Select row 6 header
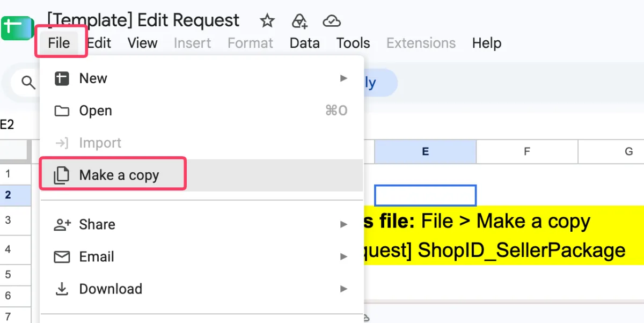This screenshot has height=323, width=644. [16, 296]
